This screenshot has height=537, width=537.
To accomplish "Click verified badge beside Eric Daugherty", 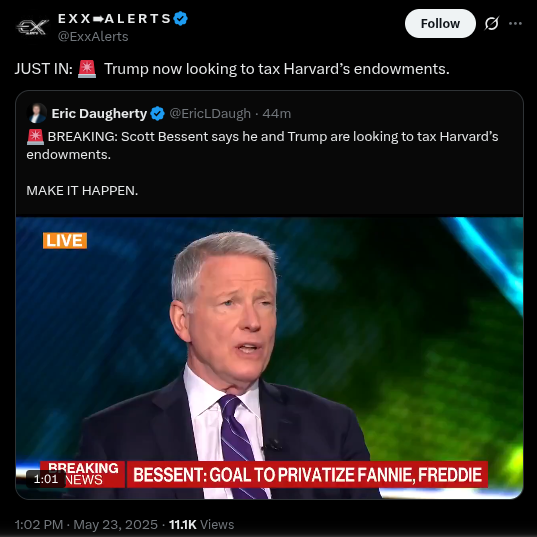I will click(x=158, y=113).
